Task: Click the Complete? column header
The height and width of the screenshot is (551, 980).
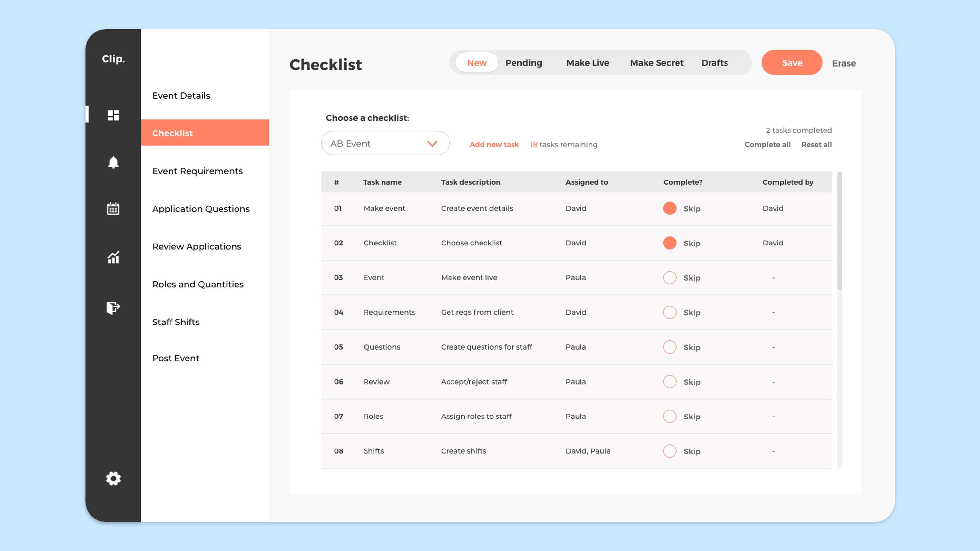Action: tap(683, 182)
